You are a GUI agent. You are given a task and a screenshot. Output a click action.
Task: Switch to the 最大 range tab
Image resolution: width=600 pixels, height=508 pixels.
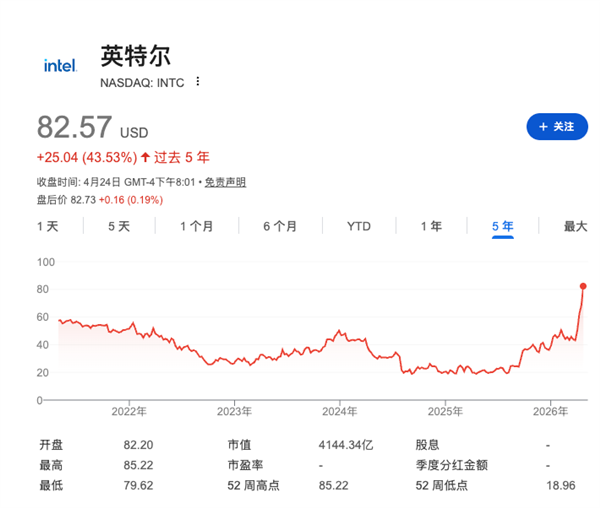point(575,227)
